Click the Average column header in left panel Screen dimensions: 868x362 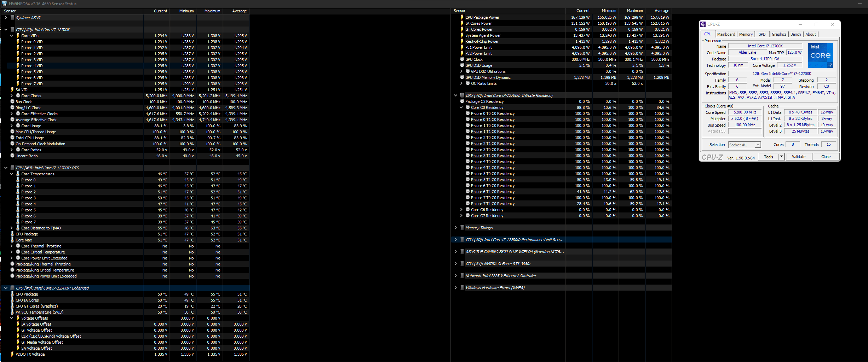(236, 11)
